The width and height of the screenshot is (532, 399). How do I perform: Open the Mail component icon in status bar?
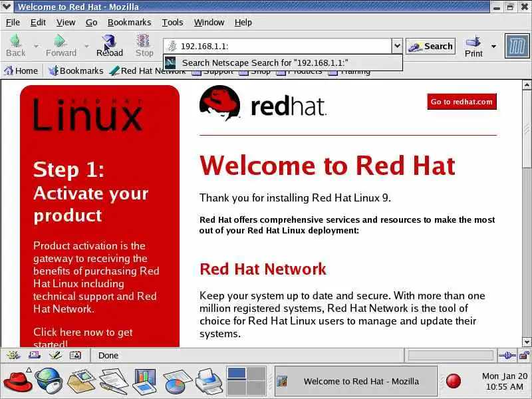tap(35, 355)
